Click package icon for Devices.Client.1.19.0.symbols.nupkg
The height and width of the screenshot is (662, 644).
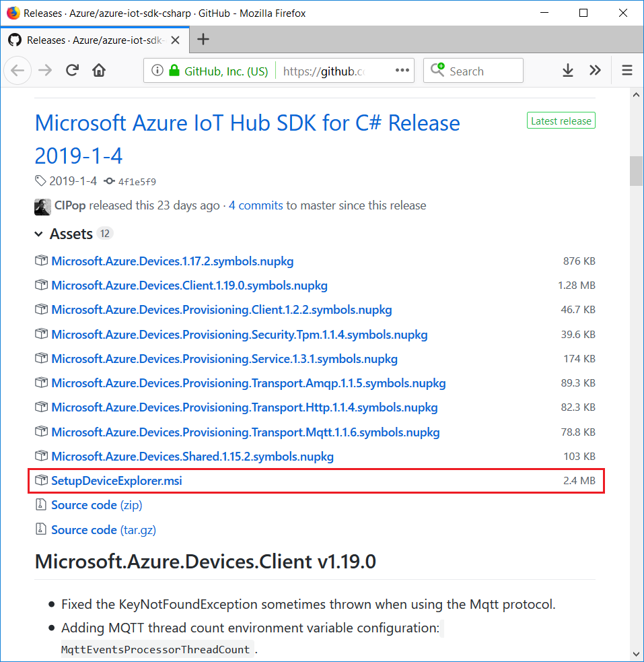pyautogui.click(x=41, y=285)
